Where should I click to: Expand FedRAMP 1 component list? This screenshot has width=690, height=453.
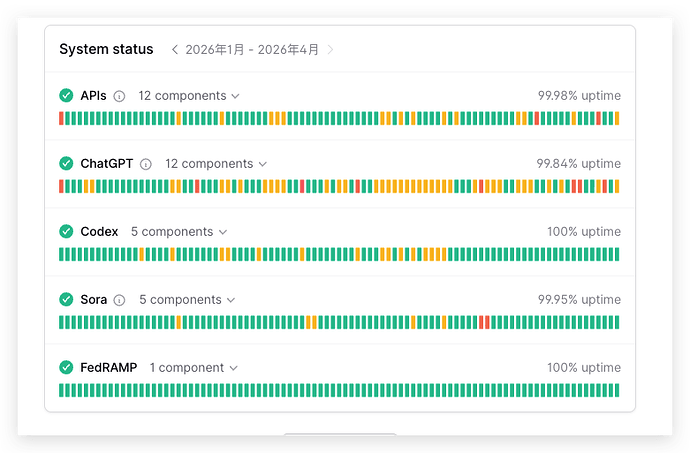(193, 368)
